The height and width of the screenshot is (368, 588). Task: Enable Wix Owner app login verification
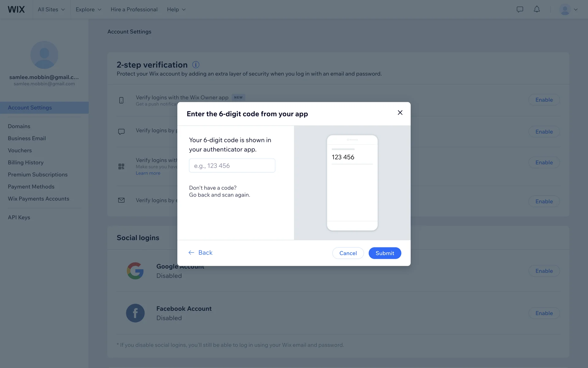544,100
